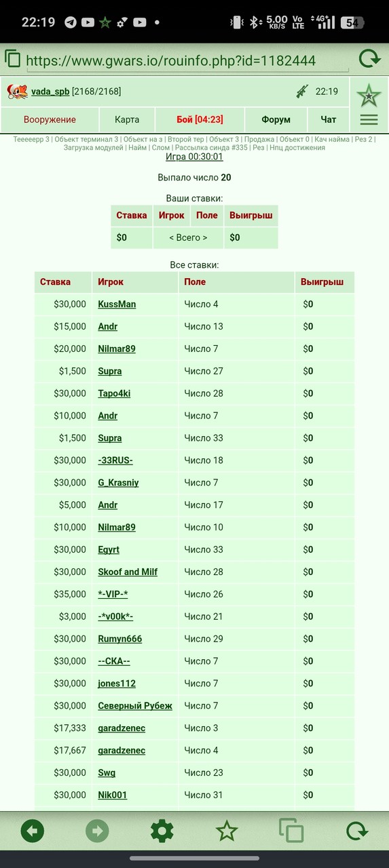Image resolution: width=389 pixels, height=868 pixels.
Task: Open the hamburger menu below star
Action: tap(369, 120)
